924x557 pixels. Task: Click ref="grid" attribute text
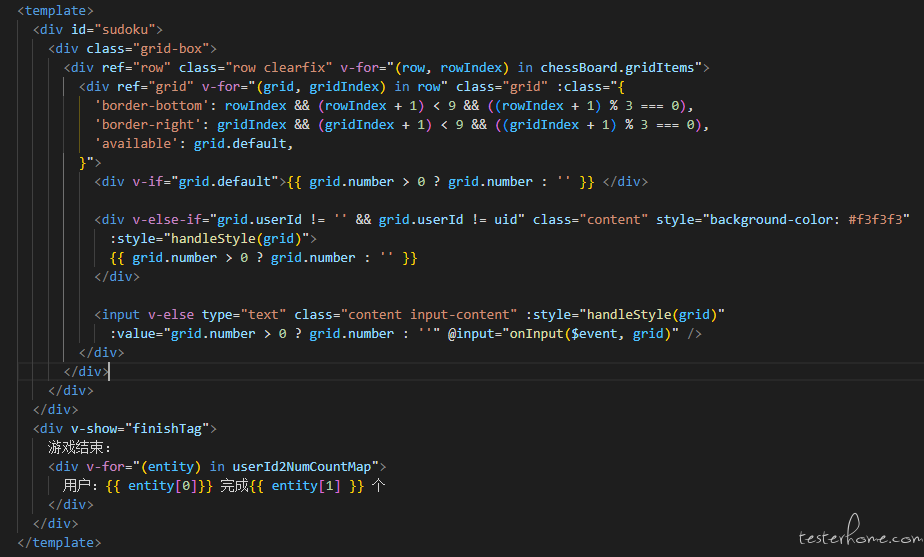pos(156,87)
